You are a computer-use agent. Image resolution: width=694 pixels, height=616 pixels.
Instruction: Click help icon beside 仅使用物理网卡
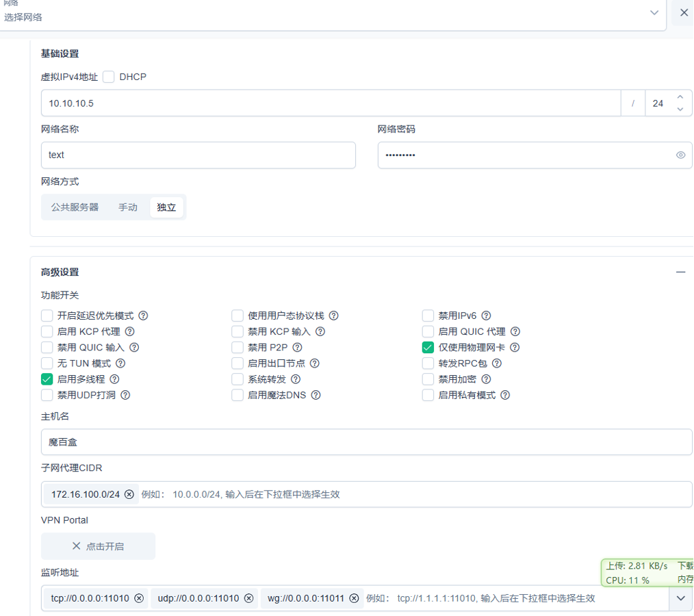click(x=515, y=347)
